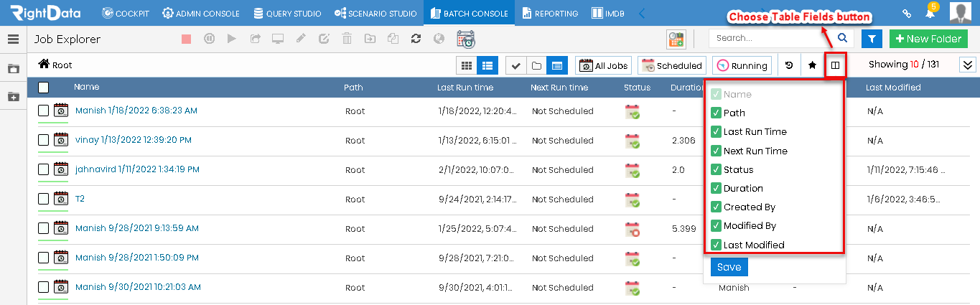Toggle the Last Modified field checkbox
Viewport: 980px width, 305px height.
coord(716,245)
